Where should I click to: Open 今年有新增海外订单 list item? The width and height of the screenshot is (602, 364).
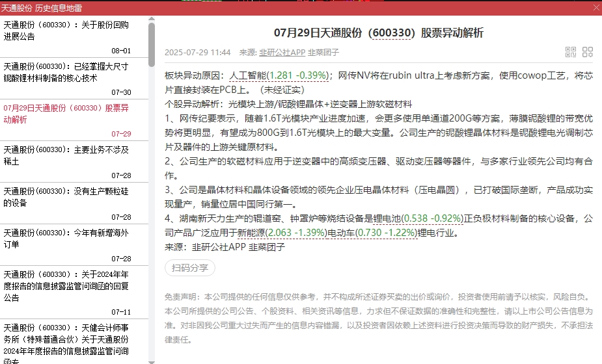pyautogui.click(x=74, y=244)
